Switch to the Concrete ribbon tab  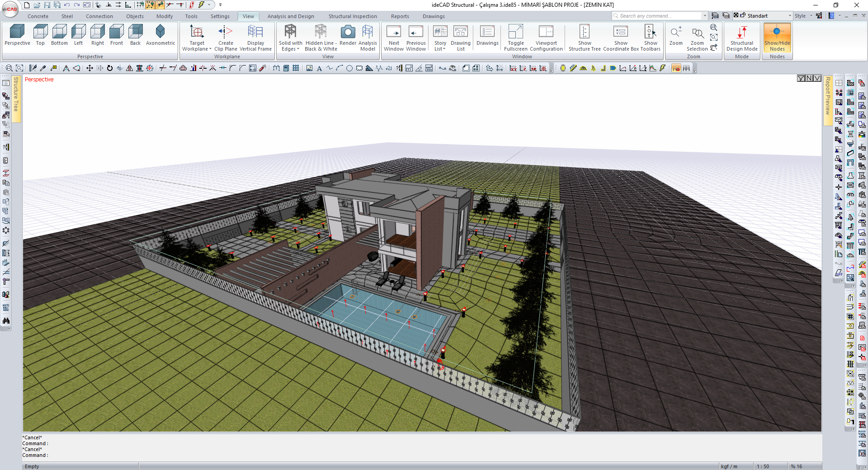click(38, 16)
